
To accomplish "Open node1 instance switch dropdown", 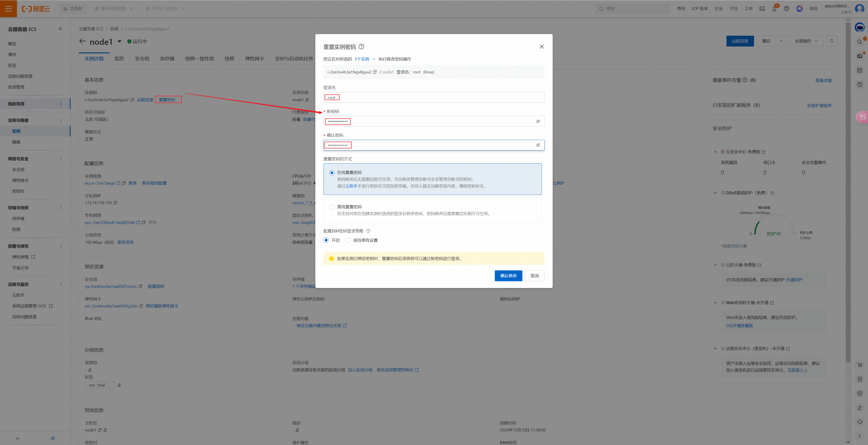I will [x=119, y=41].
